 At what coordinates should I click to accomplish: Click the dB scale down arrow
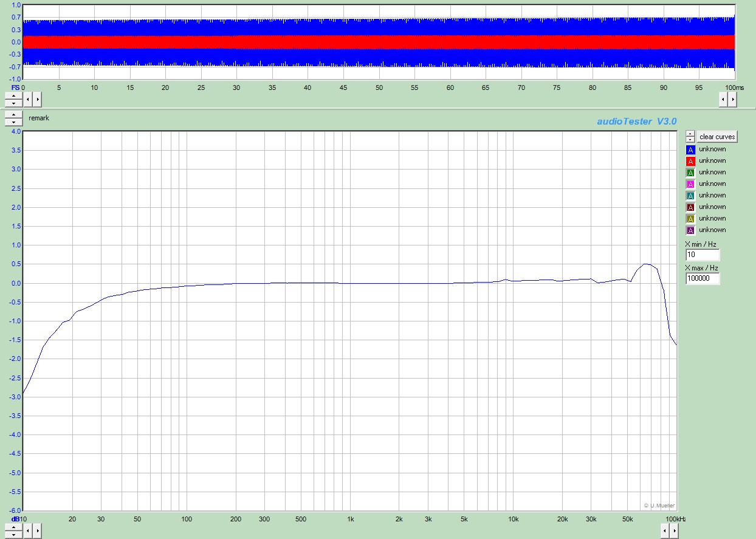(x=13, y=534)
